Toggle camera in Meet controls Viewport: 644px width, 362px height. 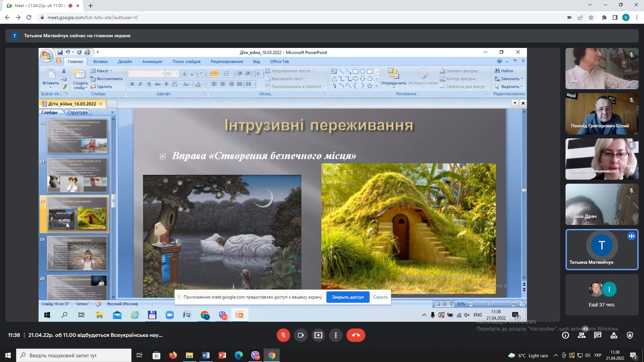pos(301,335)
